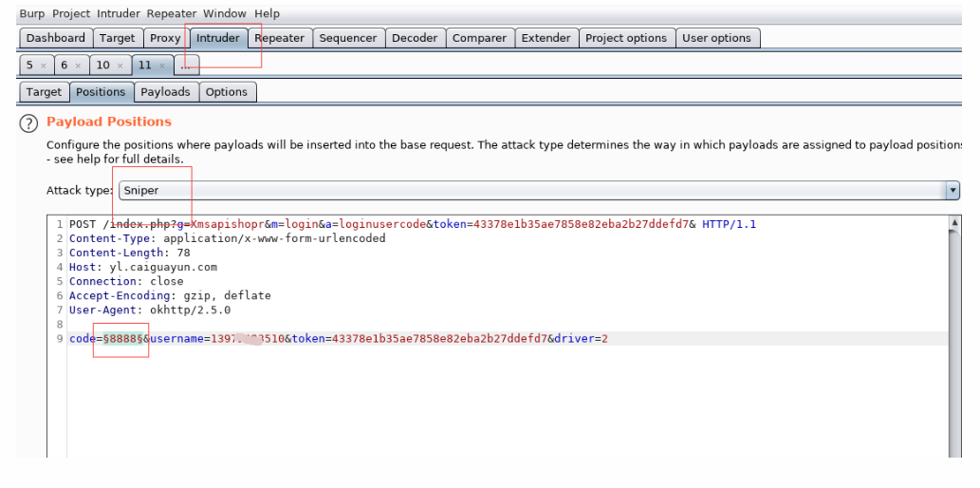
Task: Open the Project menu
Action: pyautogui.click(x=70, y=13)
